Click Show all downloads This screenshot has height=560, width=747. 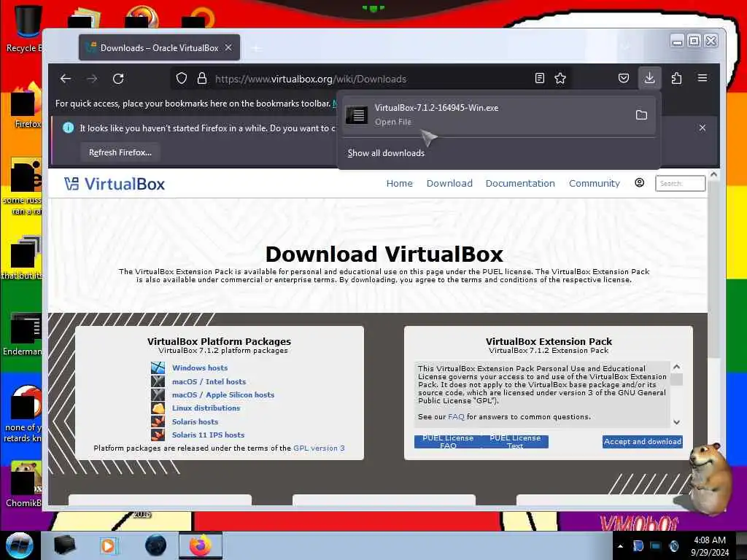(386, 153)
